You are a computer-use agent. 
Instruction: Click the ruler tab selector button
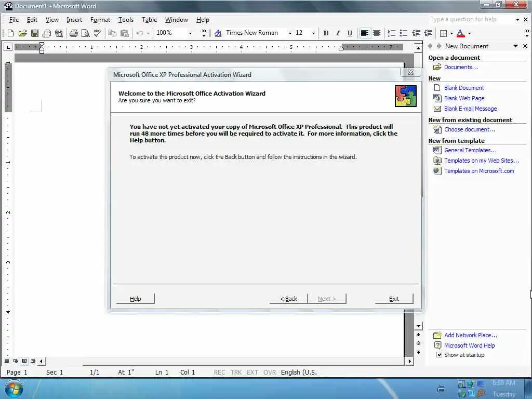(x=8, y=47)
